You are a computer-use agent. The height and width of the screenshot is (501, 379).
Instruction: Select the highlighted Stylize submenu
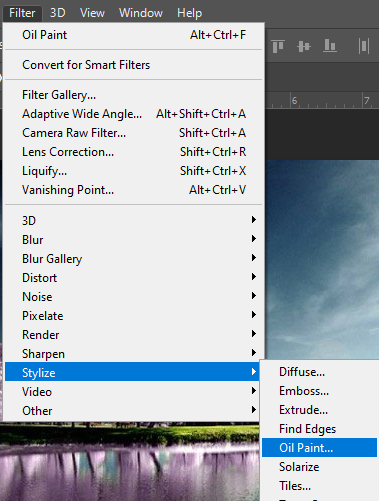[132, 372]
